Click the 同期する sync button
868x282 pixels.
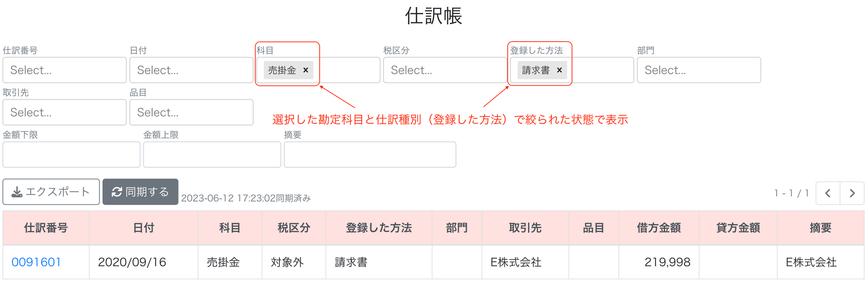coord(140,192)
